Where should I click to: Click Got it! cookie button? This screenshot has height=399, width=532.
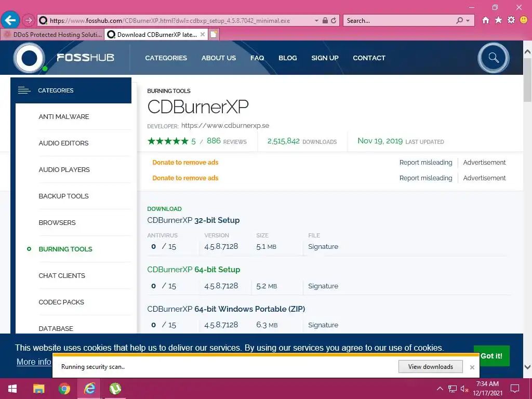click(491, 356)
